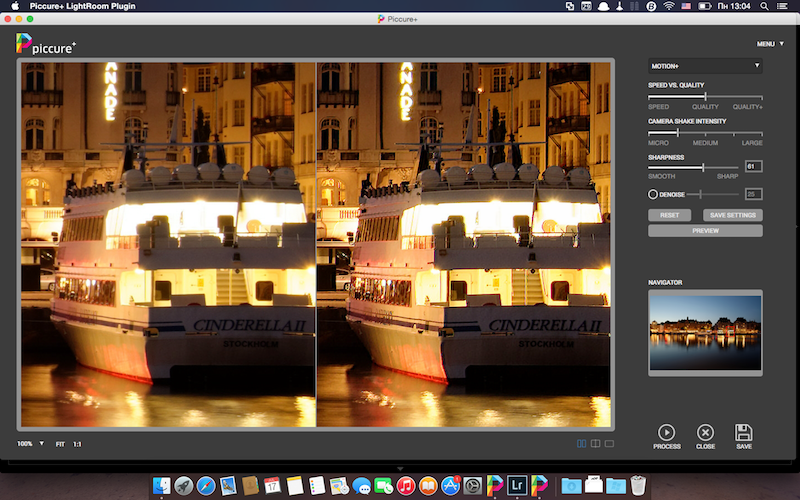
Task: Click the Close X icon
Action: pos(705,431)
